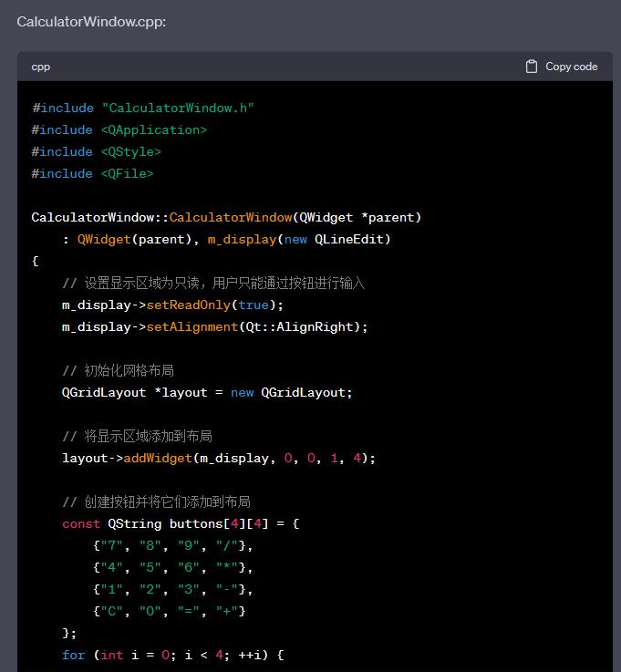
Task: Click the "7" string in the array
Action: click(x=111, y=546)
